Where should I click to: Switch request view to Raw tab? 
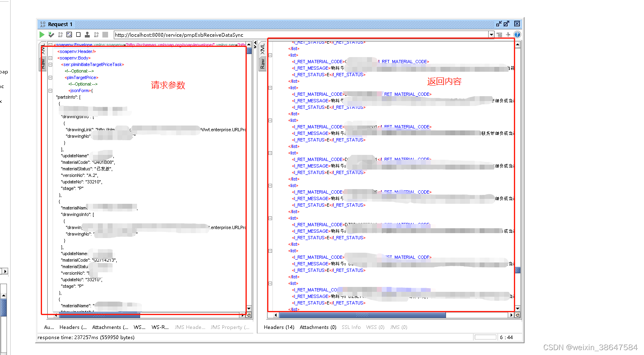[x=42, y=64]
